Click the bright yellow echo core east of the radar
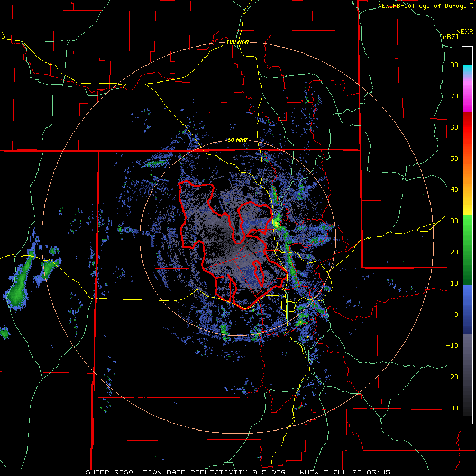476x476 pixels. (x=276, y=224)
